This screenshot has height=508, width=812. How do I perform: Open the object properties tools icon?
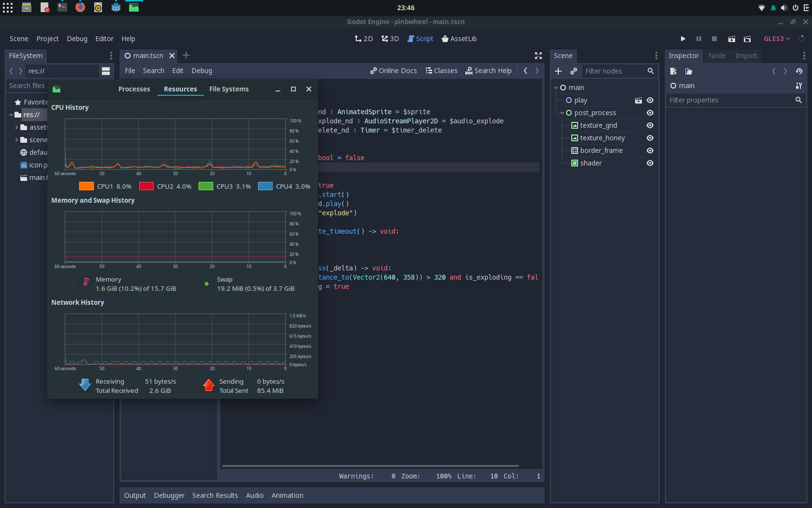(x=799, y=86)
